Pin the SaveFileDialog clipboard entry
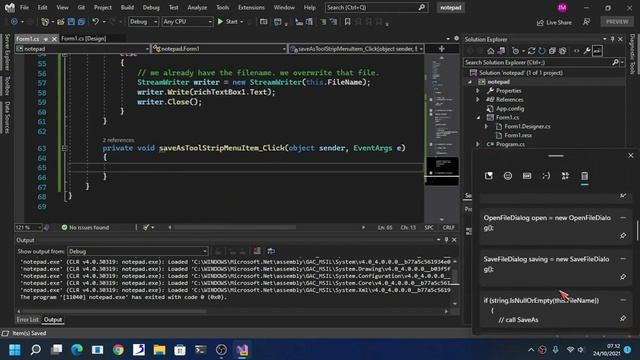640x360 pixels. pyautogui.click(x=623, y=277)
